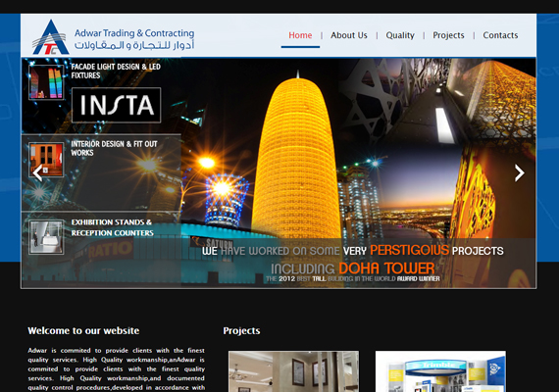Select the Interior Design & Fit Out Works heading

[114, 148]
